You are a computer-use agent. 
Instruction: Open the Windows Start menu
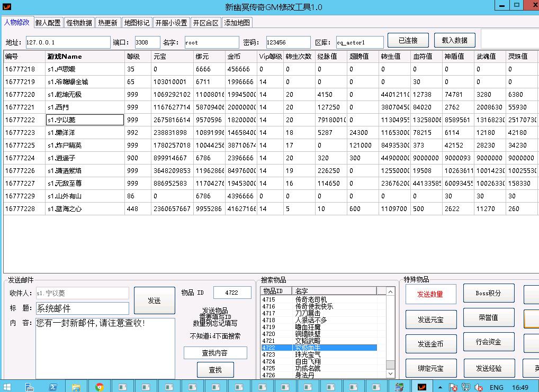coord(7,387)
